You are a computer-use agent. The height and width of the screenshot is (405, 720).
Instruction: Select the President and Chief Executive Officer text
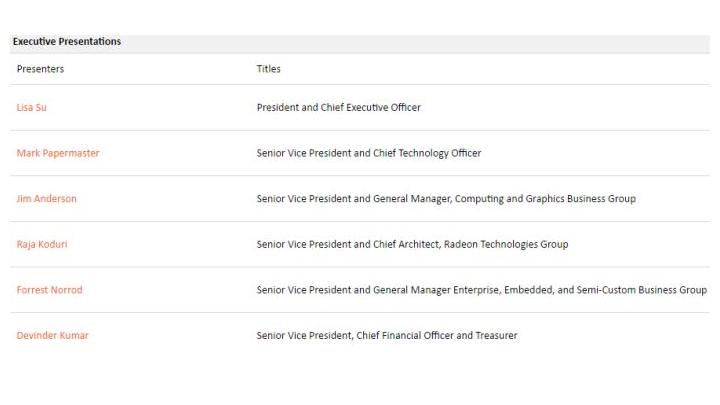(338, 107)
